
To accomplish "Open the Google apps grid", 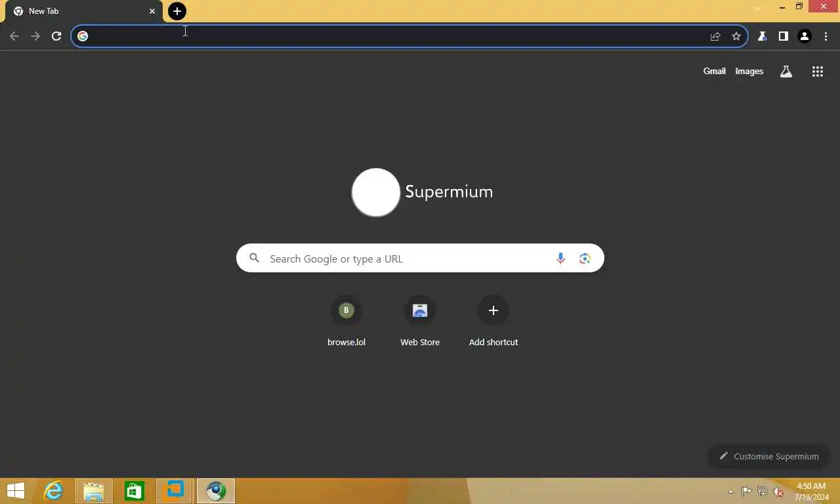I will pyautogui.click(x=817, y=72).
